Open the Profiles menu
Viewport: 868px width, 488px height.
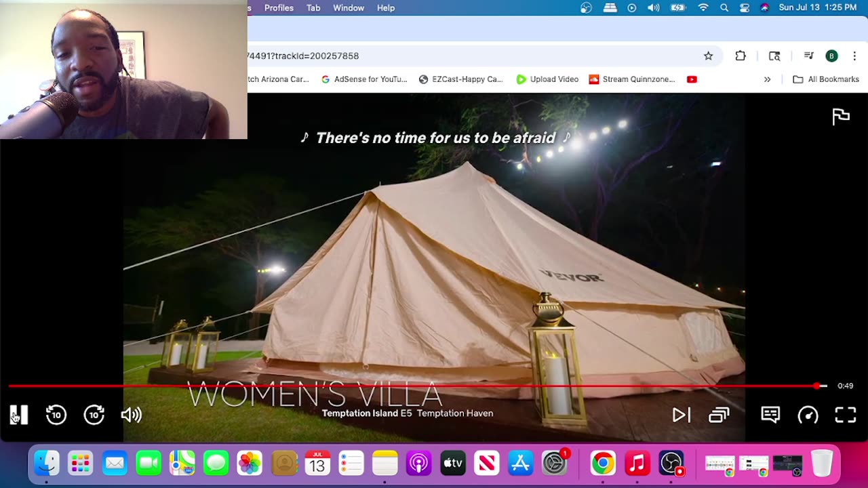[x=279, y=8]
